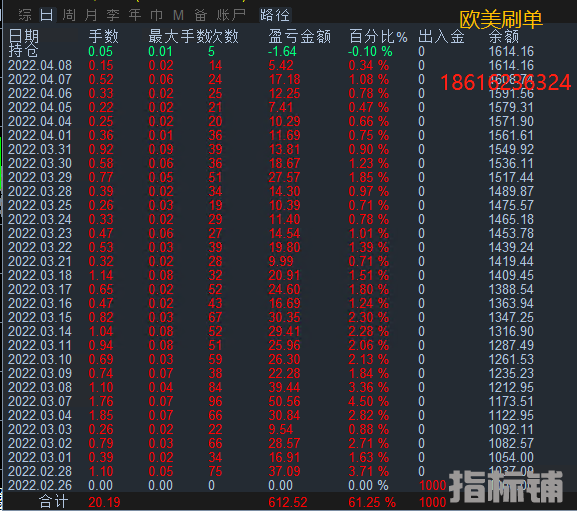This screenshot has height=511, width=577.
Task: Select the 持仓 position row label
Action: 23,51
